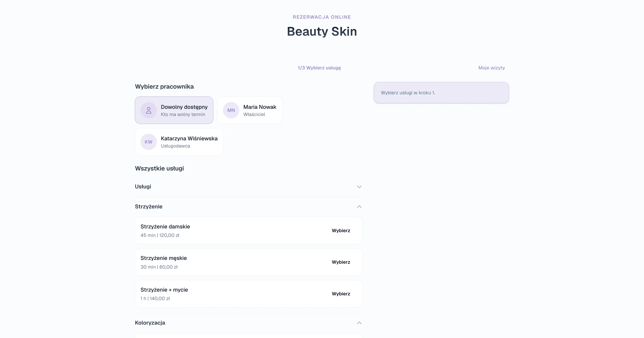Click the person icon for any available employee
644x338 pixels.
point(149,110)
